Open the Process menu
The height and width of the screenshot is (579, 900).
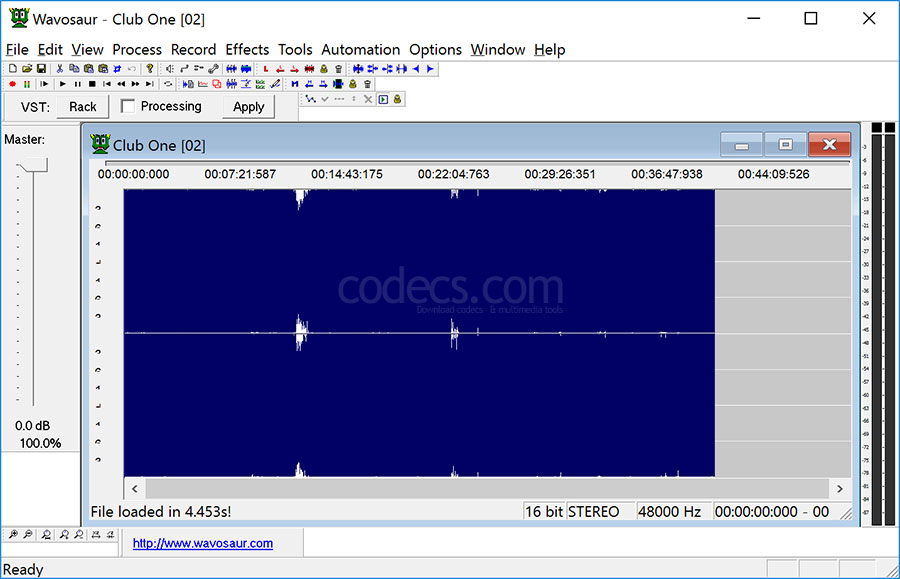tap(137, 50)
